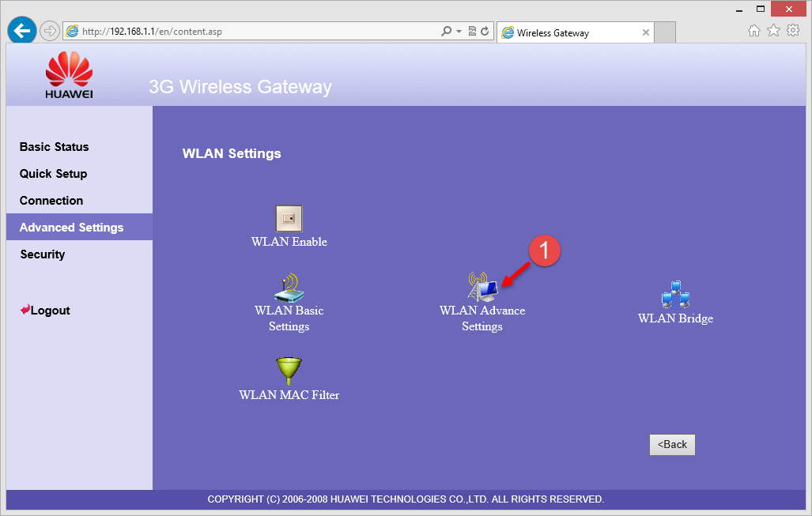Click the WLAN Basic Settings label
This screenshot has width=812, height=516.
point(289,318)
